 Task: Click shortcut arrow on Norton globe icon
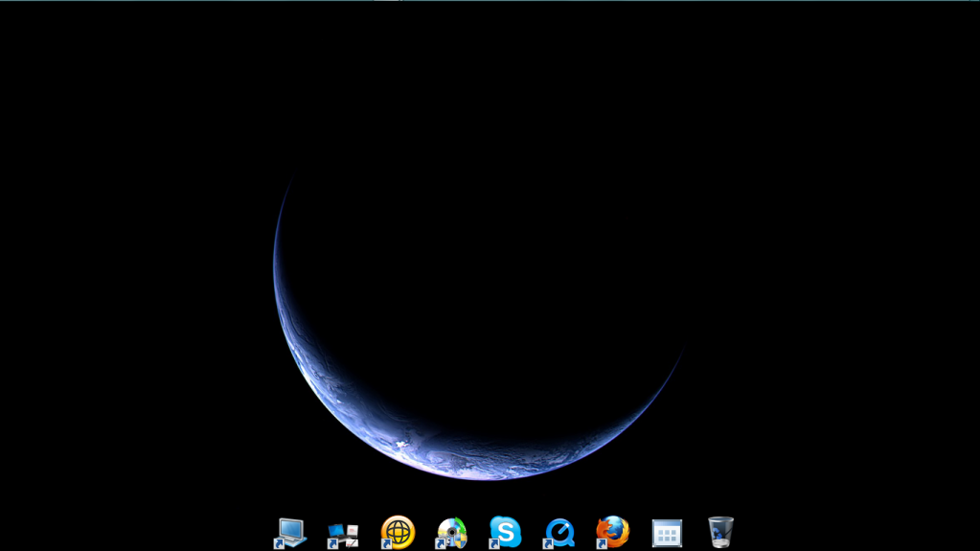(386, 543)
